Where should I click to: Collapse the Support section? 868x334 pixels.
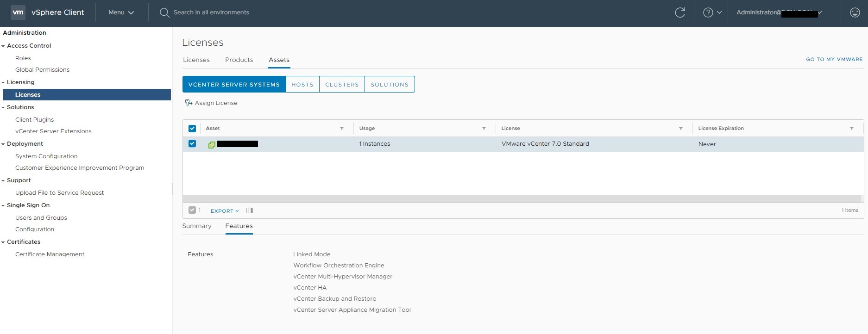[3, 181]
